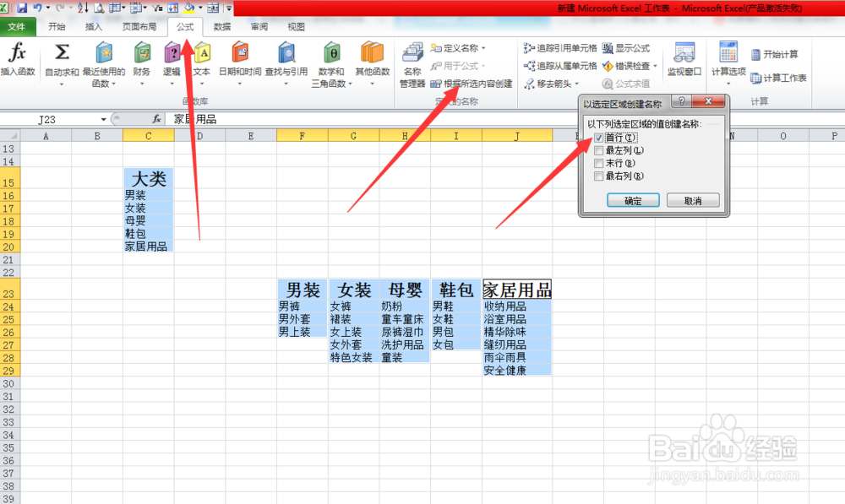Uncheck the Top row (首行) checkbox

(598, 138)
